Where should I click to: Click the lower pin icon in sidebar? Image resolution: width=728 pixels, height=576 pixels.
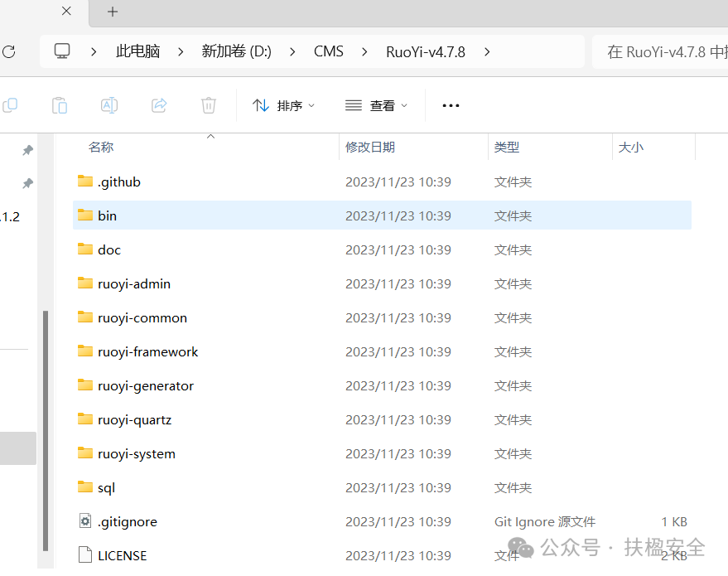point(28,183)
